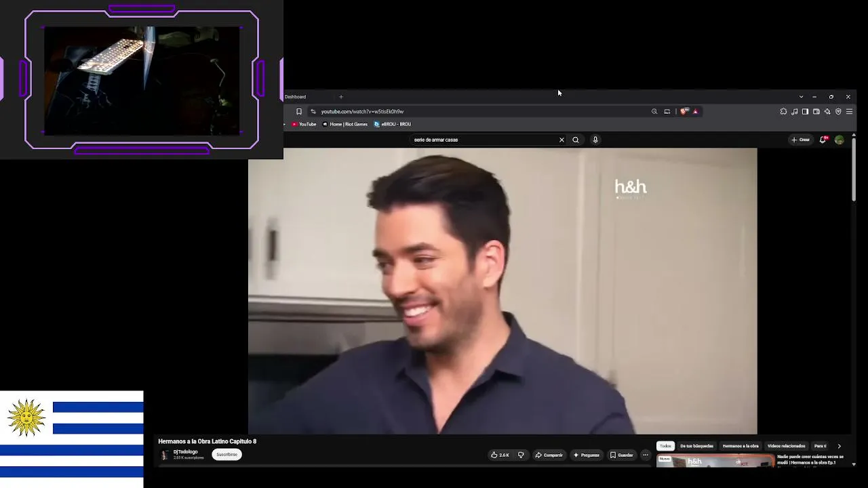Open the cast/screen icon in address bar
The image size is (868, 488).
pyautogui.click(x=667, y=111)
